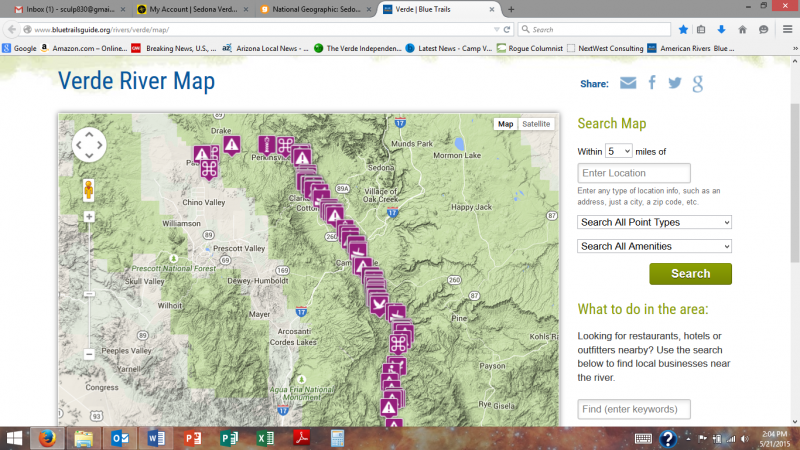
Task: Click the Enter Location input field
Action: [x=633, y=173]
